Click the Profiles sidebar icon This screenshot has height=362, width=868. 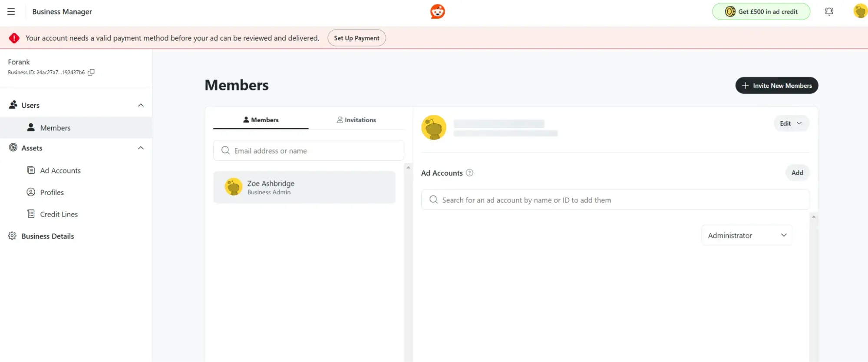[31, 192]
